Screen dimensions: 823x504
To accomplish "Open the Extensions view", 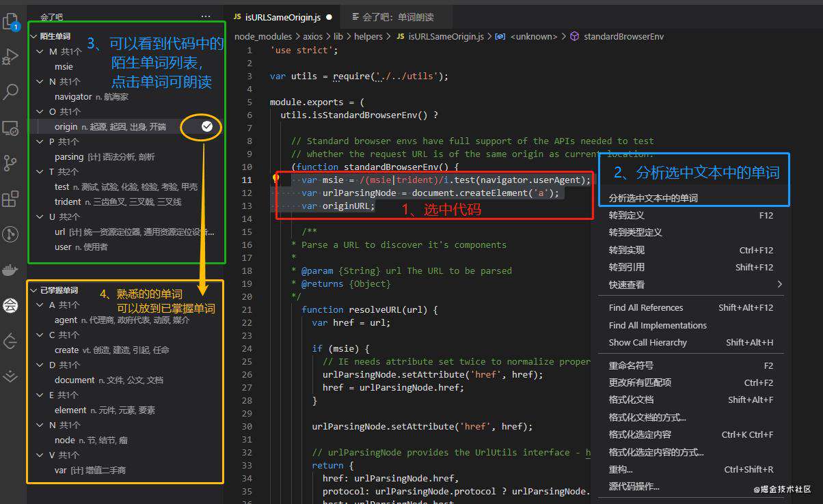I will 11,199.
